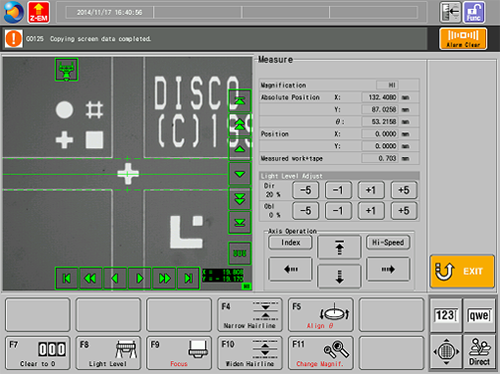
Task: Click F4 Narrow Hairline
Action: pyautogui.click(x=250, y=315)
